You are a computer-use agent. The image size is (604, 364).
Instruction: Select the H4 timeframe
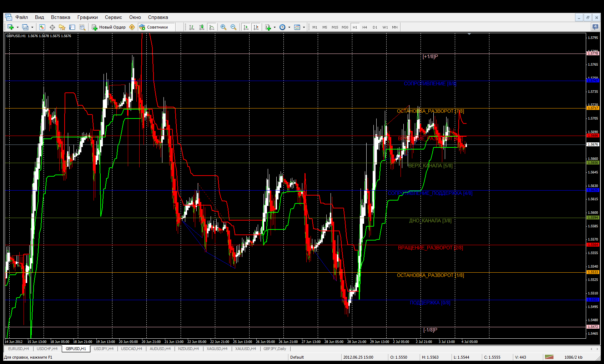coord(365,27)
